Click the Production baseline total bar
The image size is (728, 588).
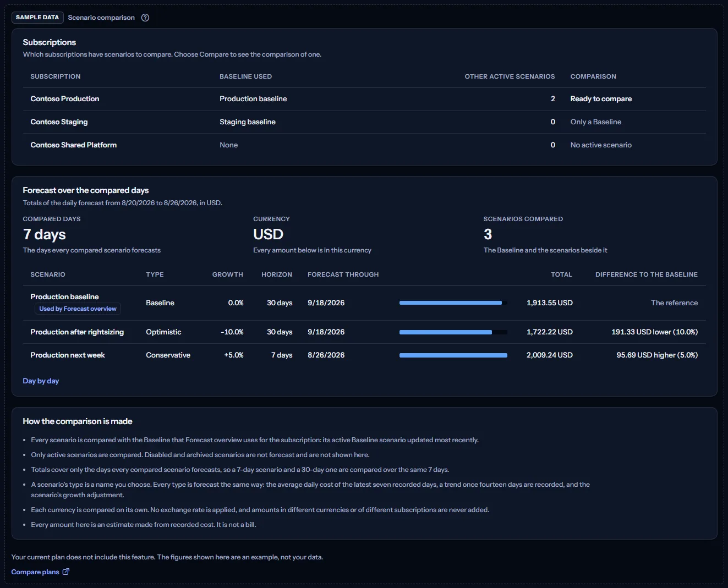pos(453,303)
